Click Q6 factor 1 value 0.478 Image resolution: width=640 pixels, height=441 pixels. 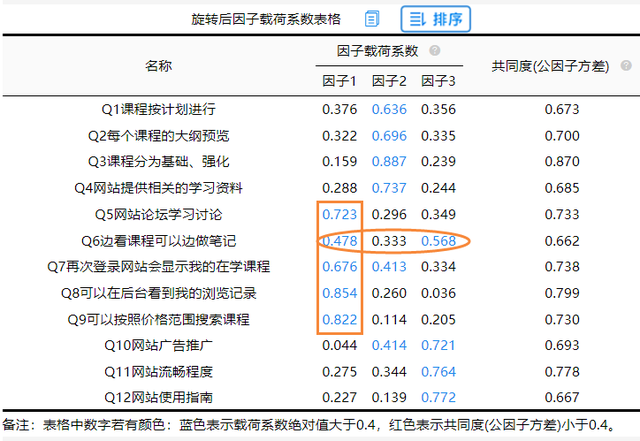coord(339,241)
